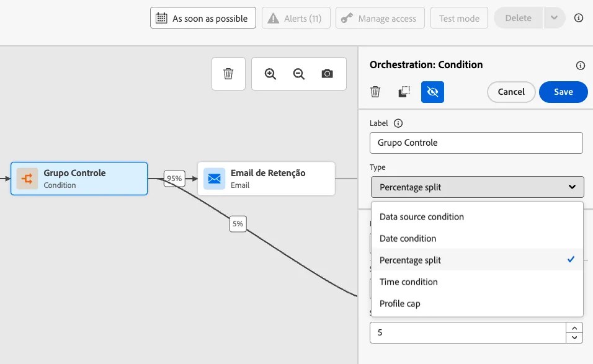593x364 pixels.
Task: Select Percentage split option
Action: (477, 260)
